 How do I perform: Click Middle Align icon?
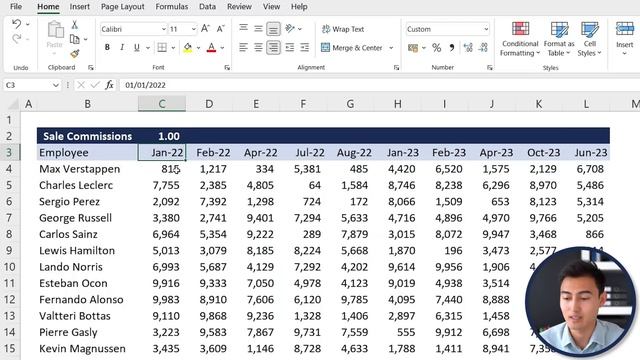point(258,29)
